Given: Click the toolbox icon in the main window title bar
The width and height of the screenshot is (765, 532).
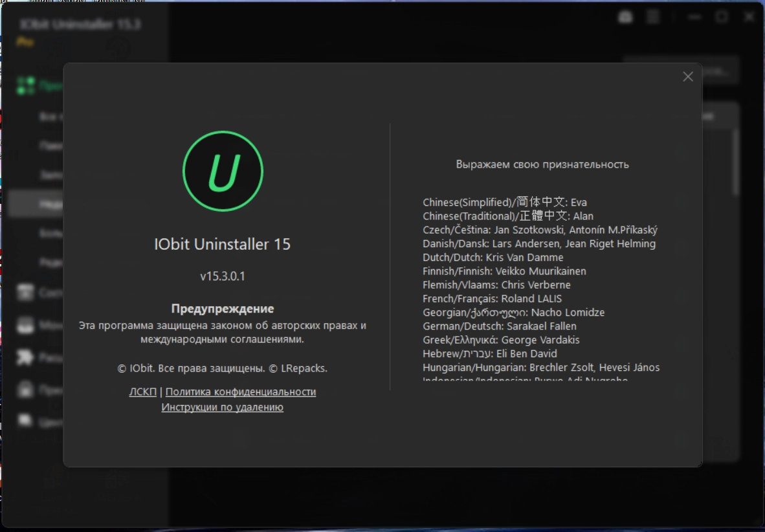Looking at the screenshot, I should 625,17.
